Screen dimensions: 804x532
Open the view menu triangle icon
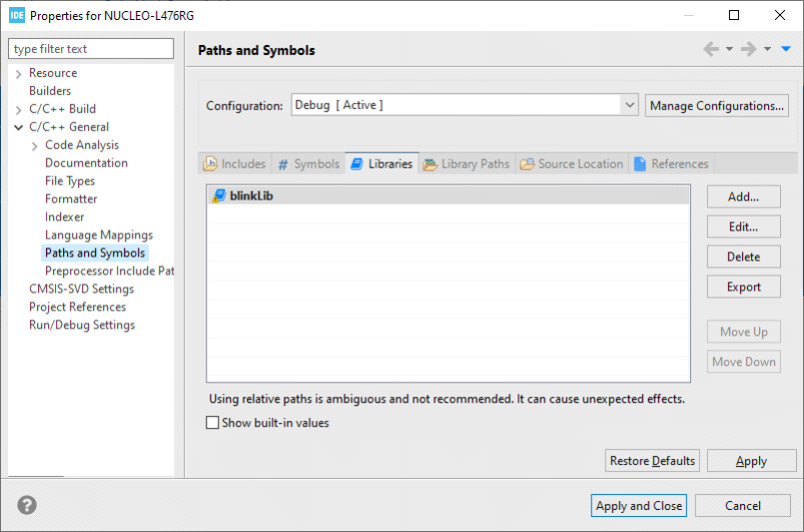pyautogui.click(x=786, y=49)
